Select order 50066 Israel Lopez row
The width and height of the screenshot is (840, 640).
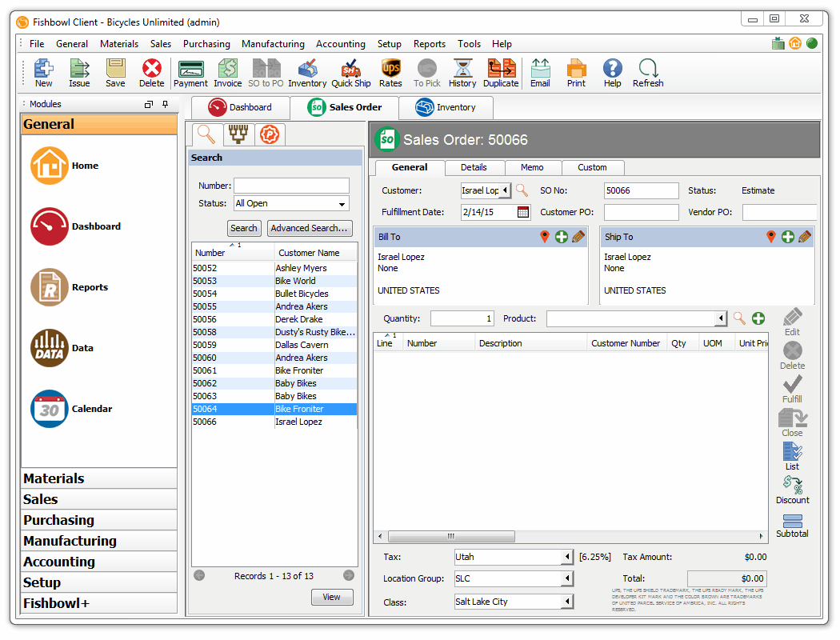274,422
